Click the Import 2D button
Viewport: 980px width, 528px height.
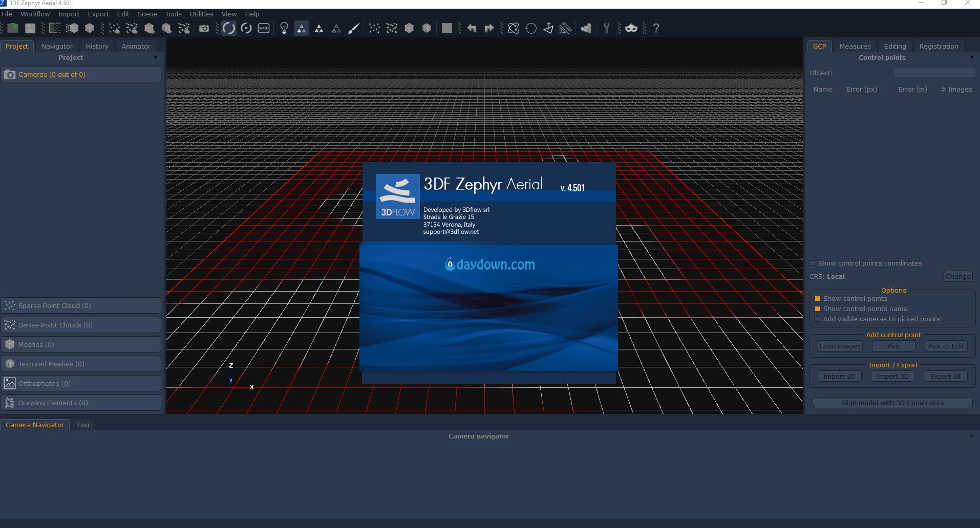pyautogui.click(x=839, y=376)
